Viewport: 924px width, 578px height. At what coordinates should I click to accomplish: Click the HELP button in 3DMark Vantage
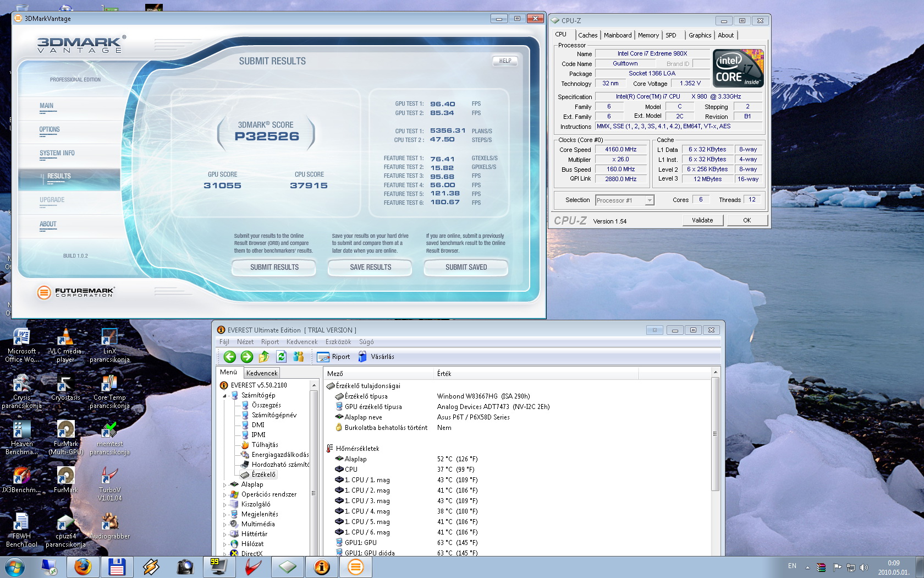[x=505, y=61]
